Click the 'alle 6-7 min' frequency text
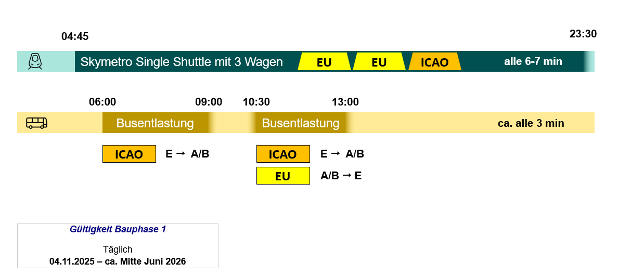Screen dimensions: 644x276 click(533, 61)
